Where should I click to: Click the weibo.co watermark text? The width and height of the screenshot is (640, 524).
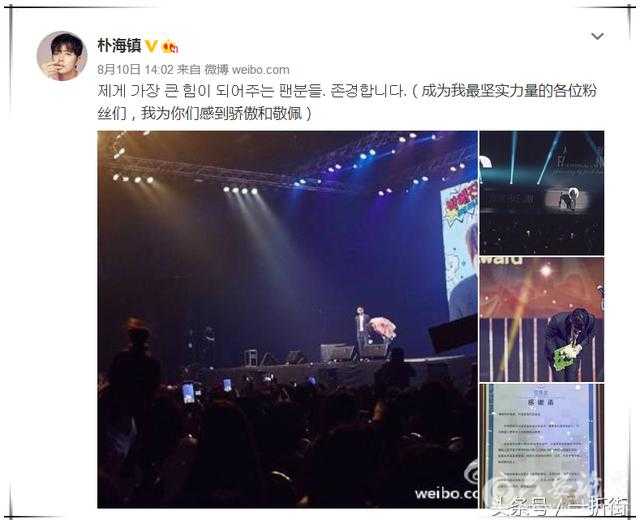(446, 494)
